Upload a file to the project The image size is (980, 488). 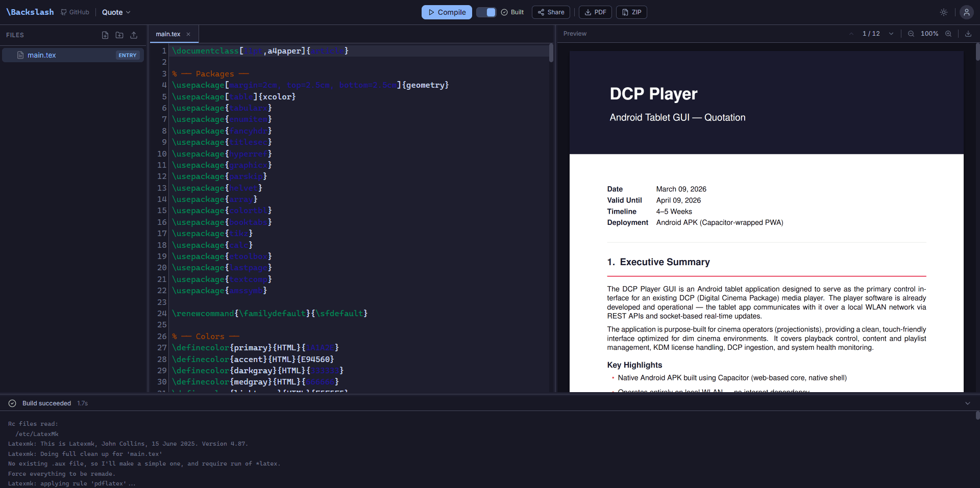tap(134, 35)
